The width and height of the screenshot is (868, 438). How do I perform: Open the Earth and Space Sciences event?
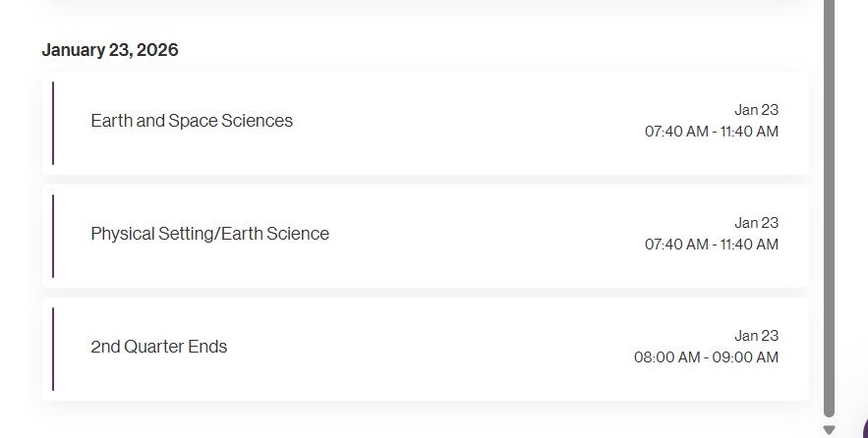[x=192, y=121]
